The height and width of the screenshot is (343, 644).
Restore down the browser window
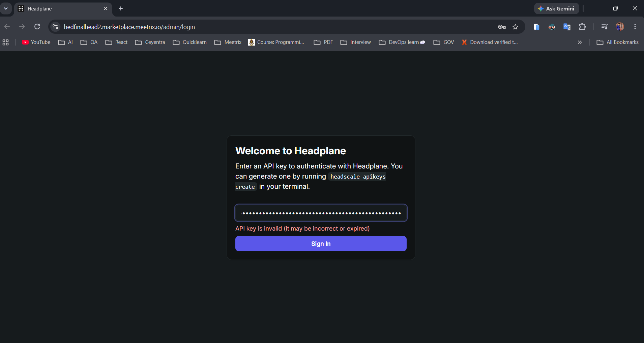615,8
